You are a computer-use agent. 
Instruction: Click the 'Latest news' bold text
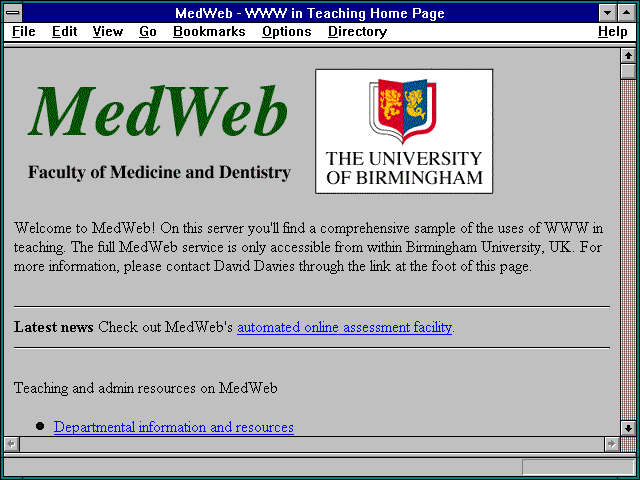coord(53,327)
